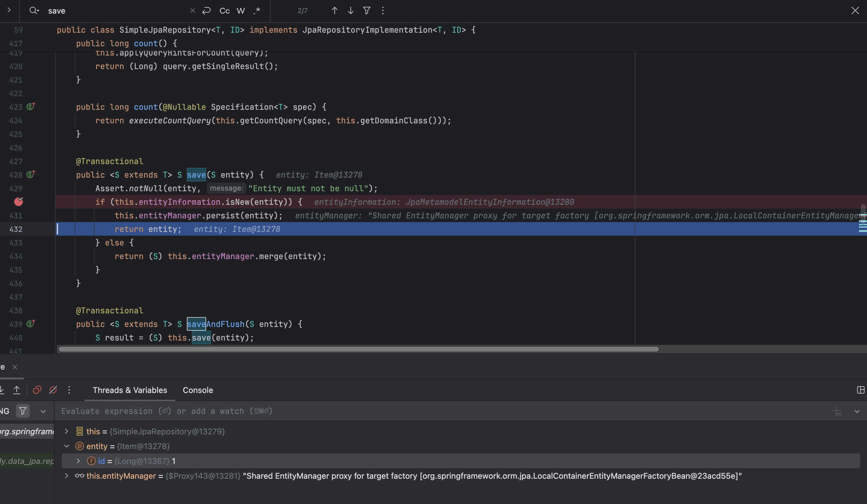Toggle Regex (.*) search option
Viewport: 867px width, 504px height.
[257, 11]
